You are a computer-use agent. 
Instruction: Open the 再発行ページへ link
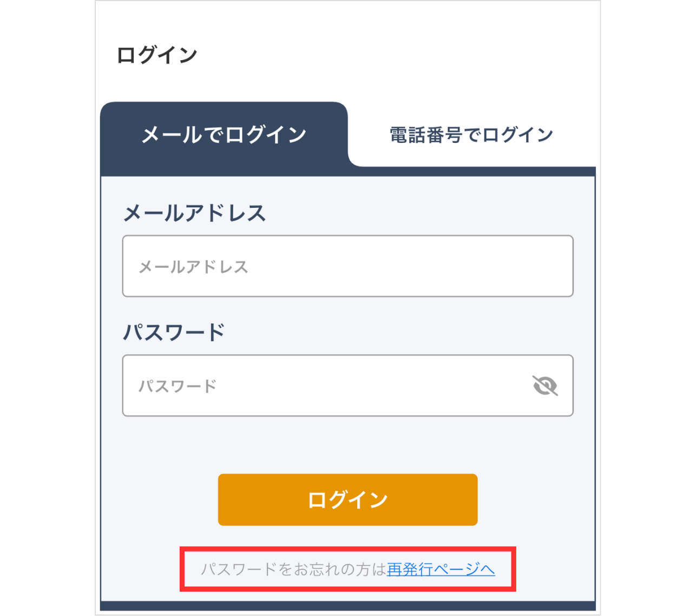click(441, 569)
